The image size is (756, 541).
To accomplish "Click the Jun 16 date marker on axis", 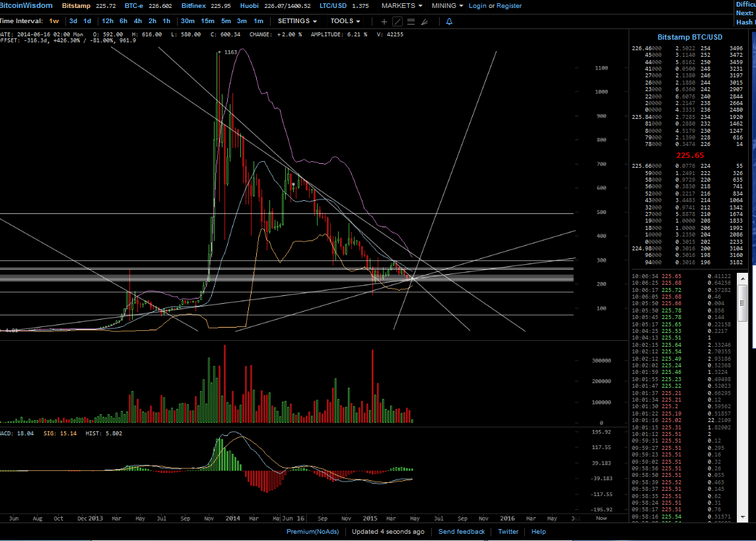I will [293, 519].
